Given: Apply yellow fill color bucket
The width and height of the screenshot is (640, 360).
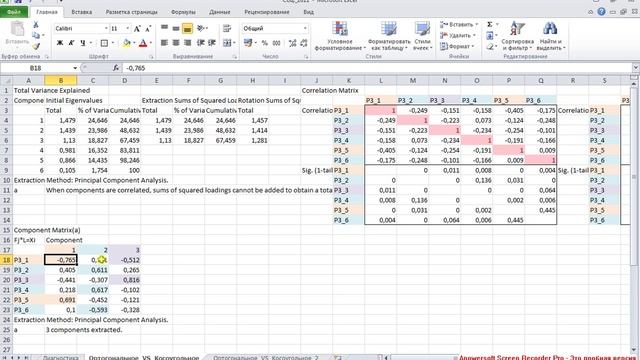Looking at the screenshot, I should coord(127,43).
